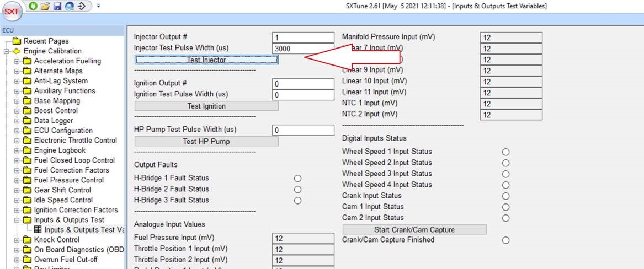Click the Injector Test Pulse Width field
This screenshot has height=269, width=644.
pyautogui.click(x=303, y=49)
